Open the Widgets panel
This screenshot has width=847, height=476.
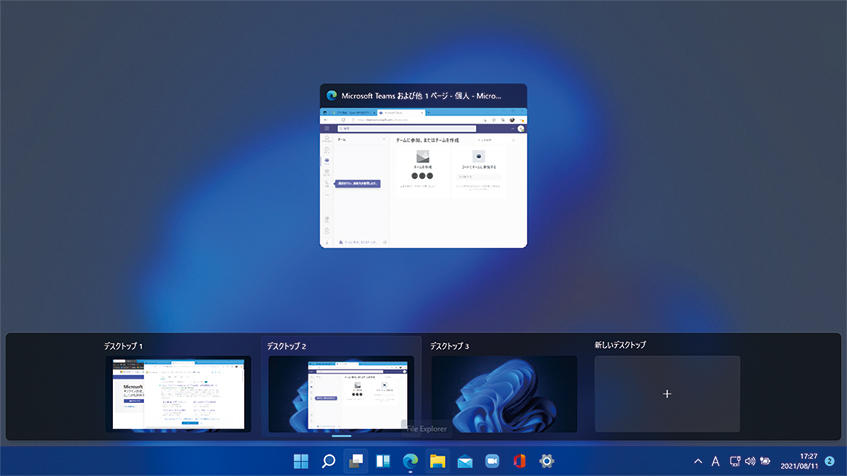tap(383, 461)
